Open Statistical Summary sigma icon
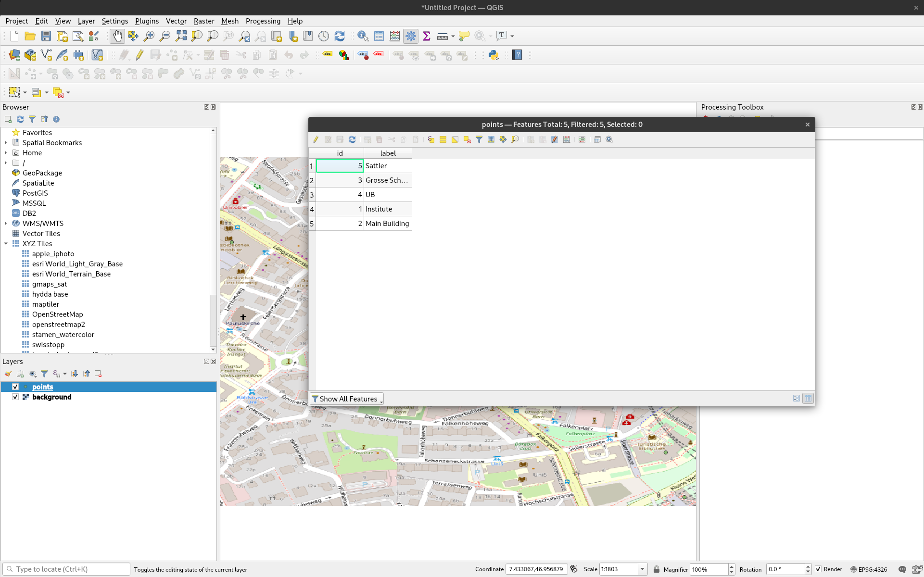 (x=426, y=36)
